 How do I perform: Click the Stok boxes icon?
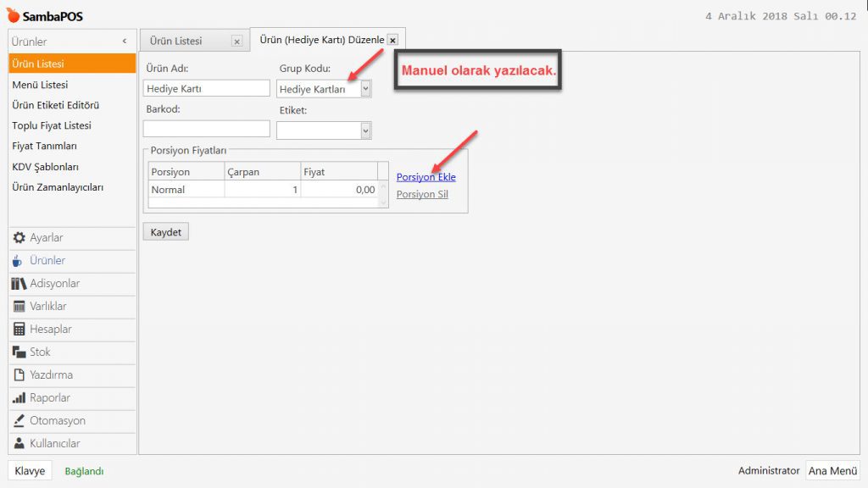(x=19, y=352)
